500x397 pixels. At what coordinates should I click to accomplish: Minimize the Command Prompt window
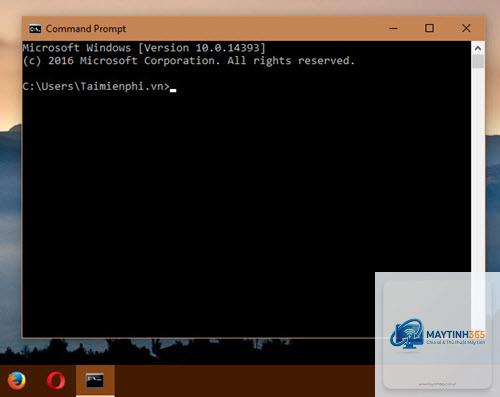(393, 28)
